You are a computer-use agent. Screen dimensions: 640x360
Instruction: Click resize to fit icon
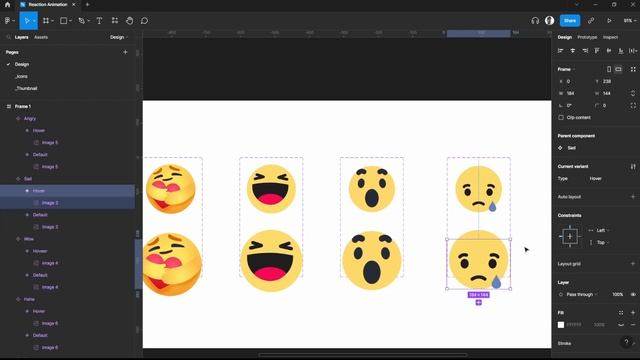[633, 69]
